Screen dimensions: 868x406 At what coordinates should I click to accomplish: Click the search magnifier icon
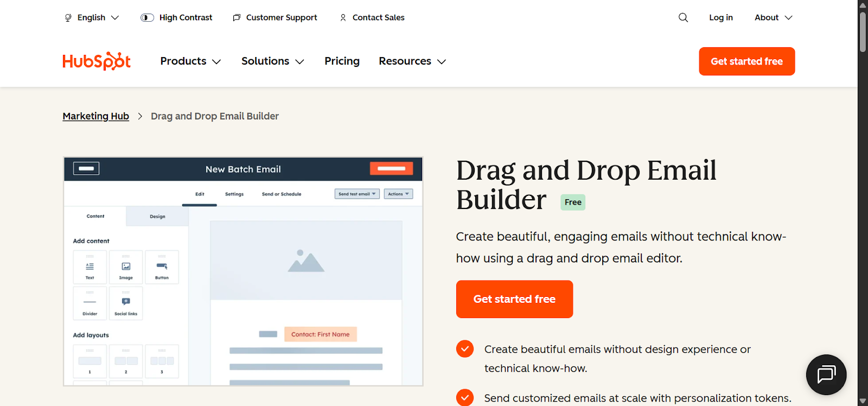click(x=683, y=17)
